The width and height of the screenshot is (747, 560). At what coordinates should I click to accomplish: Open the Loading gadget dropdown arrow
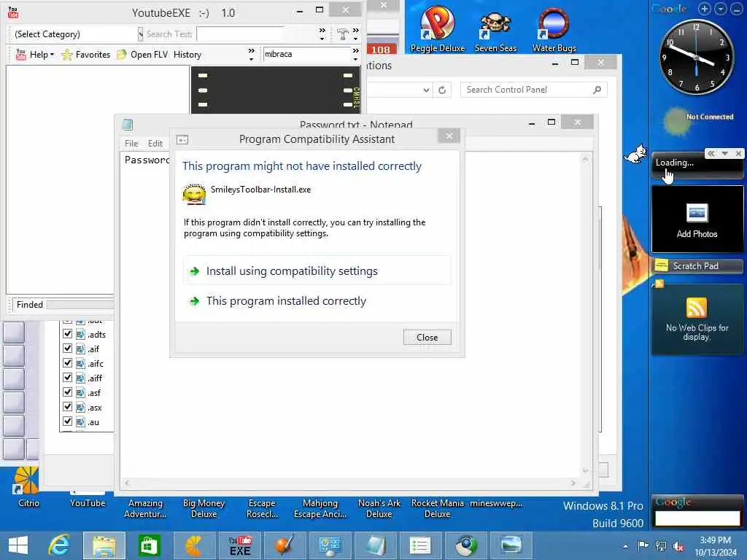click(724, 153)
